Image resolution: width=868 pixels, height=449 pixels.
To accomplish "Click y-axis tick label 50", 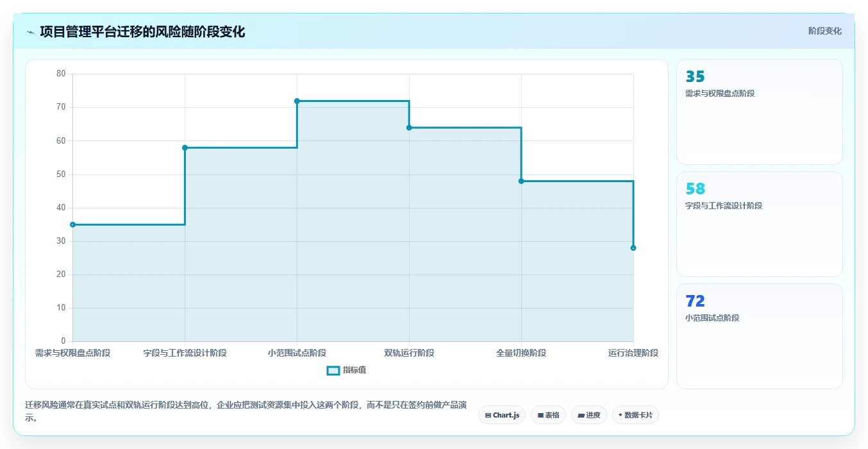I will [61, 174].
